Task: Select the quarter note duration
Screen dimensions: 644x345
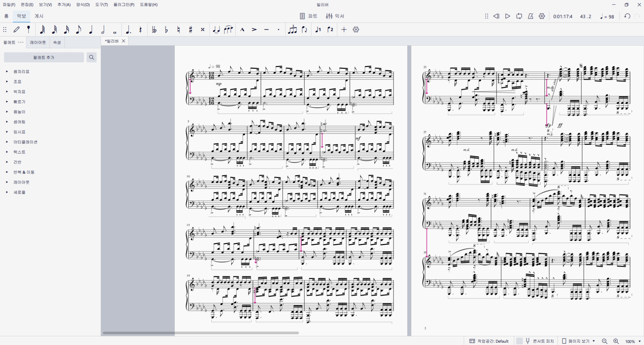Action: tap(90, 30)
